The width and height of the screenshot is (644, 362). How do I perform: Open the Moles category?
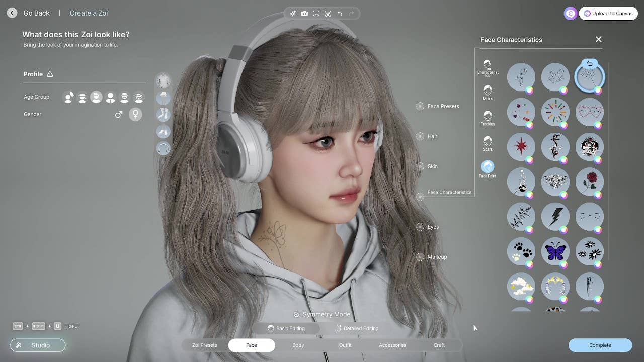tap(488, 93)
